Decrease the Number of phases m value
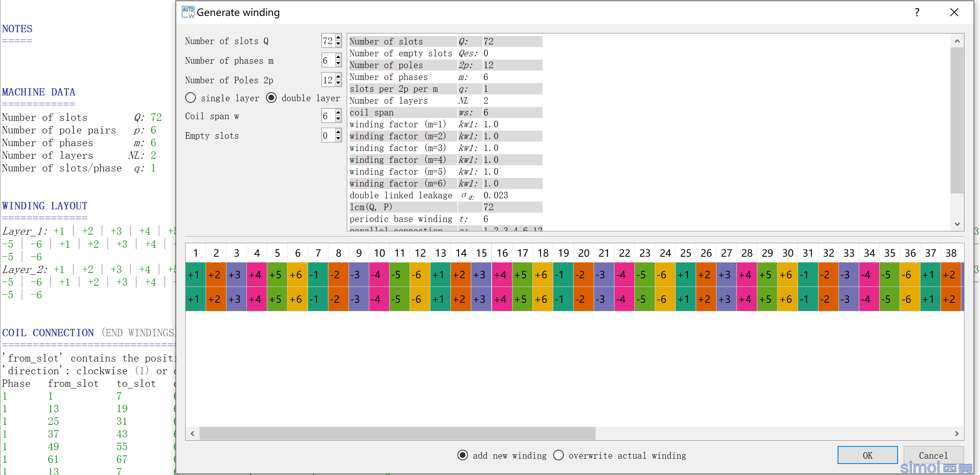Image resolution: width=980 pixels, height=475 pixels. click(338, 64)
